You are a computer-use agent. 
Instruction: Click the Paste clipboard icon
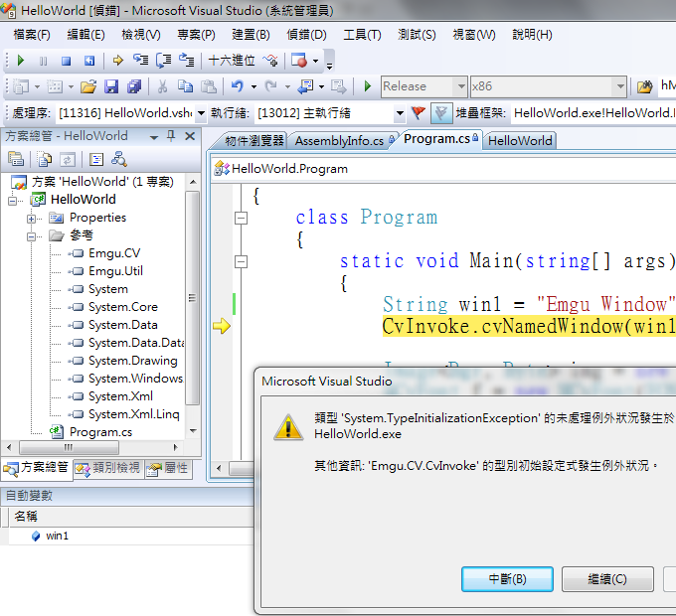(x=209, y=86)
